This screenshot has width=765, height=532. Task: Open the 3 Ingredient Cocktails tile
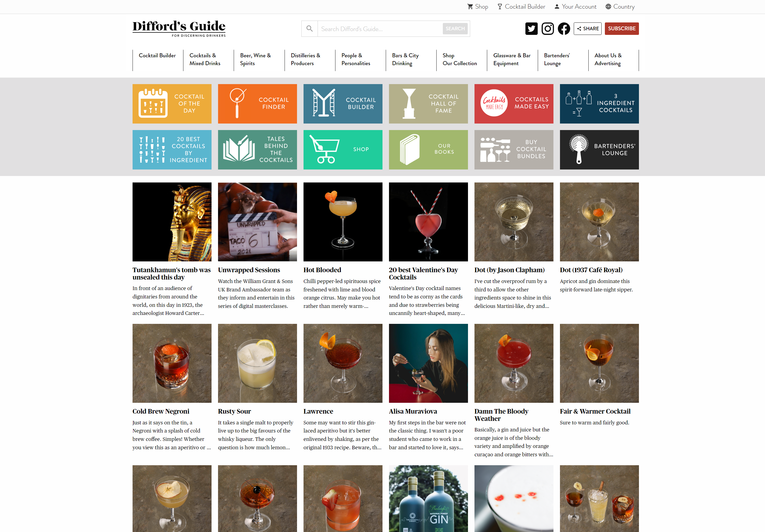point(599,104)
